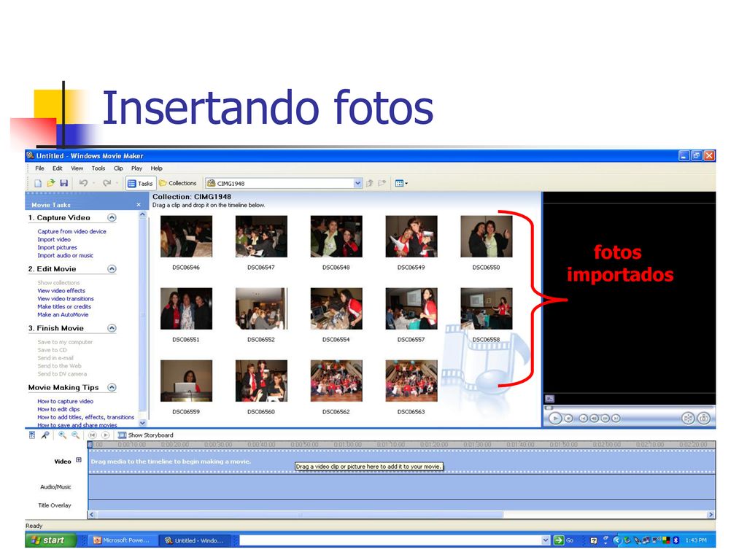This screenshot has width=747, height=560.
Task: Click the Up One Level folder icon
Action: point(370,183)
